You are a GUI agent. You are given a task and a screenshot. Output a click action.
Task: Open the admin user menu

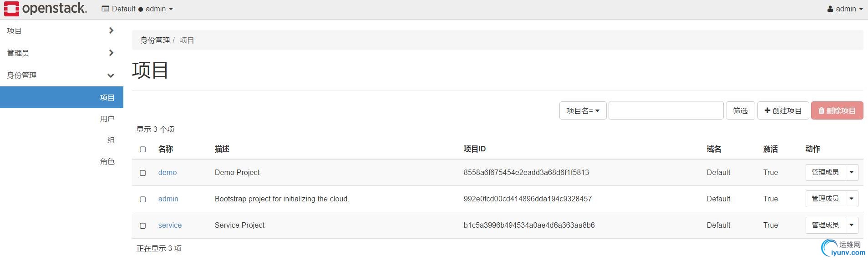(x=845, y=9)
